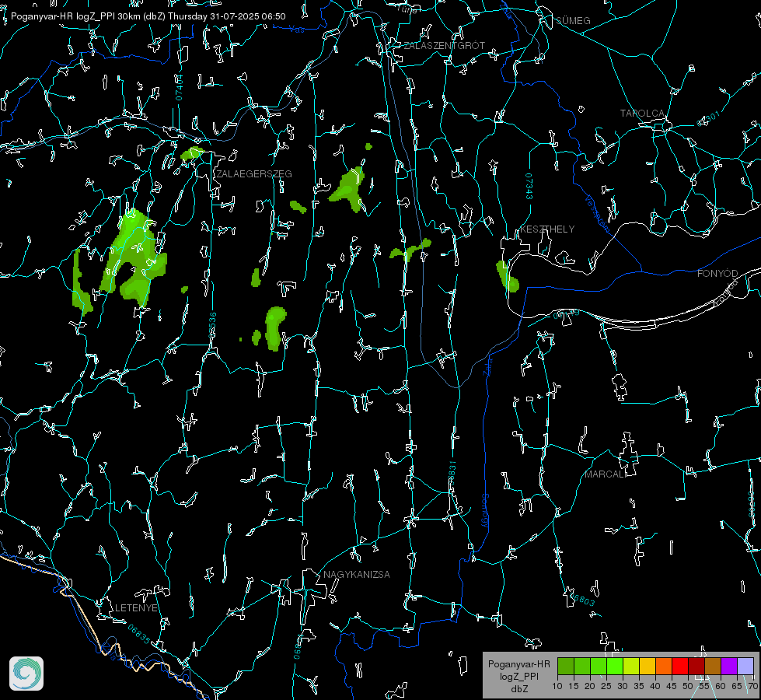Click the Somogy label along the river
The image size is (761, 700).
(485, 510)
